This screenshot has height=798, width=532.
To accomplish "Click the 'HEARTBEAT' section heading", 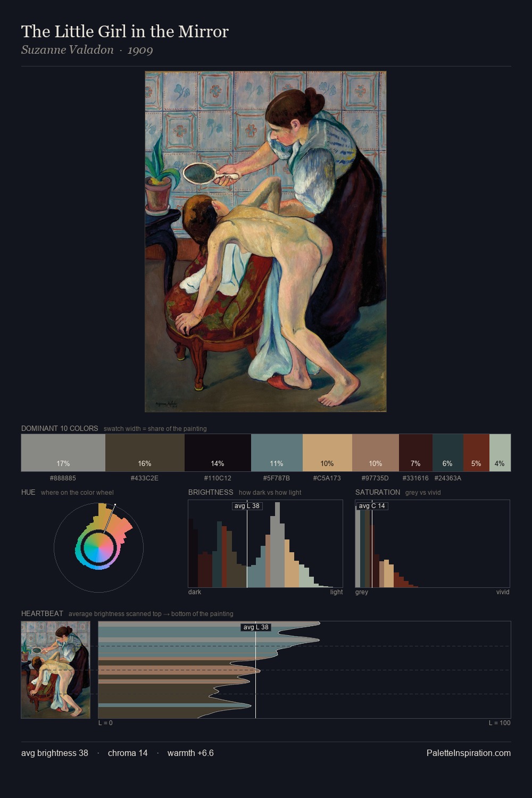I will point(42,613).
